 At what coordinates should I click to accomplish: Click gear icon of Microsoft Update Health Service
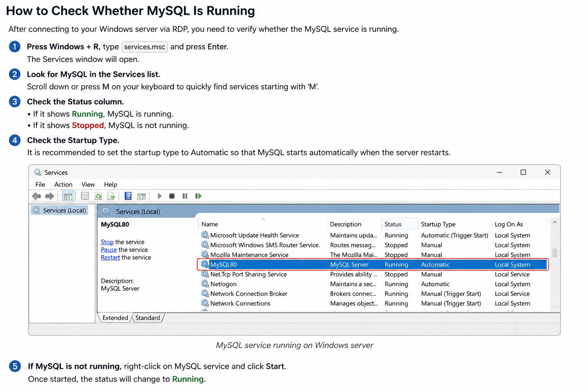pos(205,235)
